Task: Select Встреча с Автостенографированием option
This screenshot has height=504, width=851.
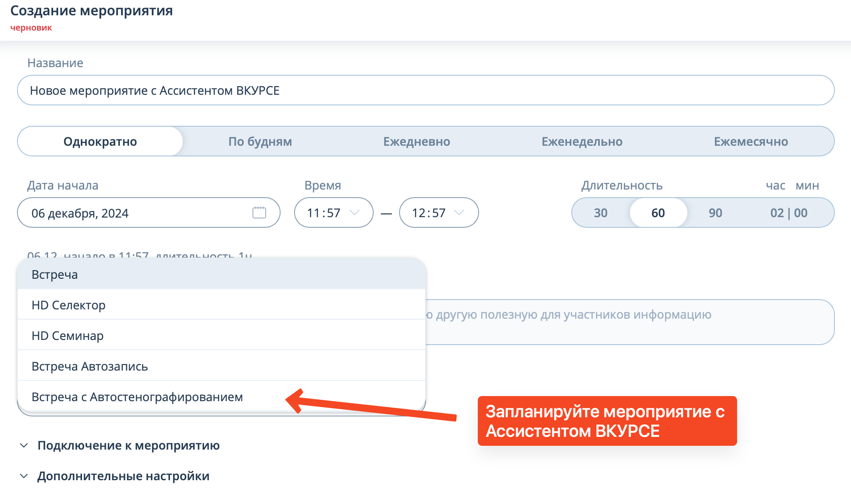Action: click(221, 396)
